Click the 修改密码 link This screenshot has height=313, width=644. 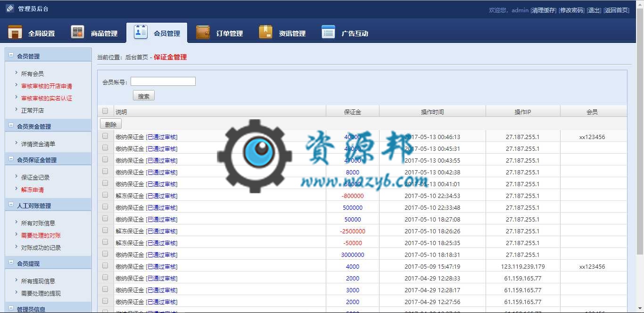[x=571, y=10]
